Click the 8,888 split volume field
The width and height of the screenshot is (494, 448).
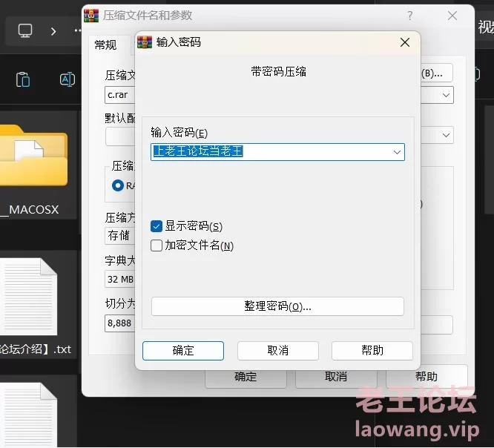click(x=120, y=323)
